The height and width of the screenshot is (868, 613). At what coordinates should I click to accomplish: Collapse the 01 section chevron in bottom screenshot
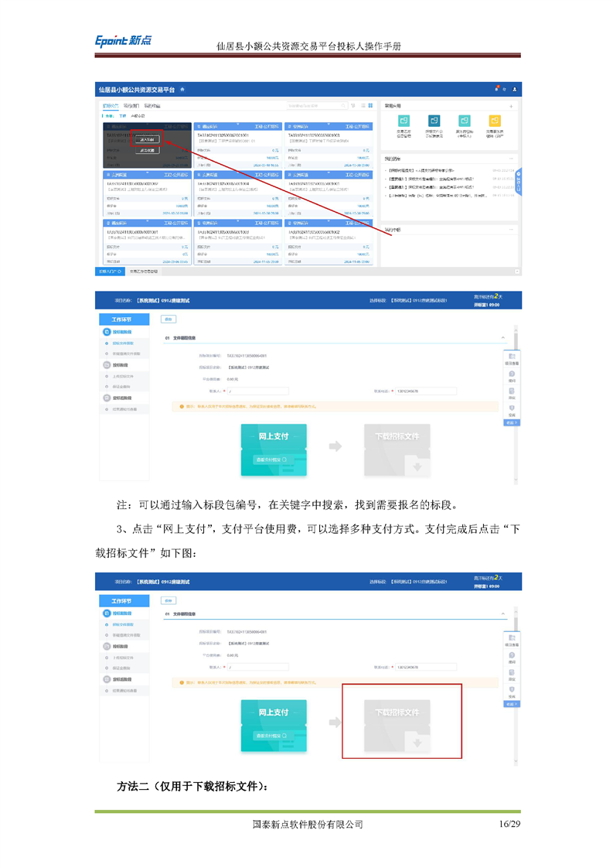pos(503,614)
